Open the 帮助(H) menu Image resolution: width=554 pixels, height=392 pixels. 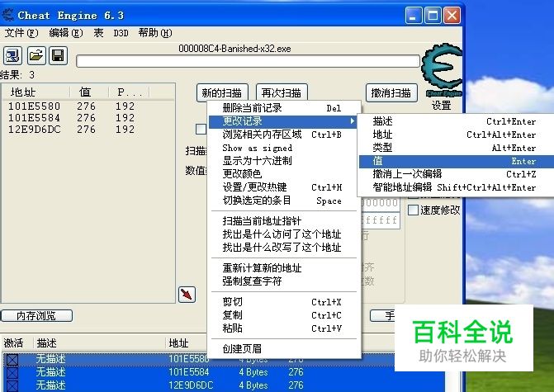(x=155, y=33)
